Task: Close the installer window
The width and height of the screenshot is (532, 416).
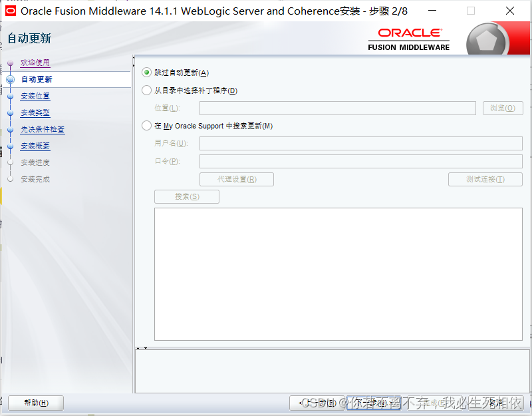Action: [x=510, y=11]
